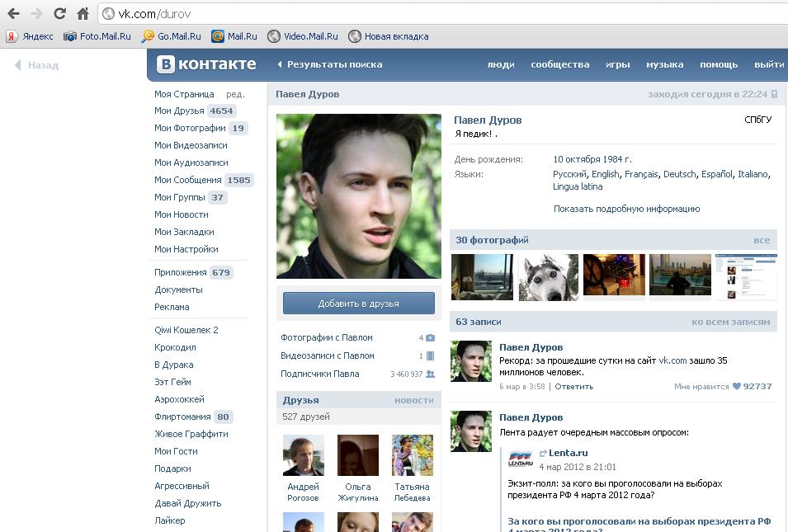Viewport: 788px width, 532px height.
Task: Open Мои Новости in the sidebar
Action: click(x=182, y=214)
